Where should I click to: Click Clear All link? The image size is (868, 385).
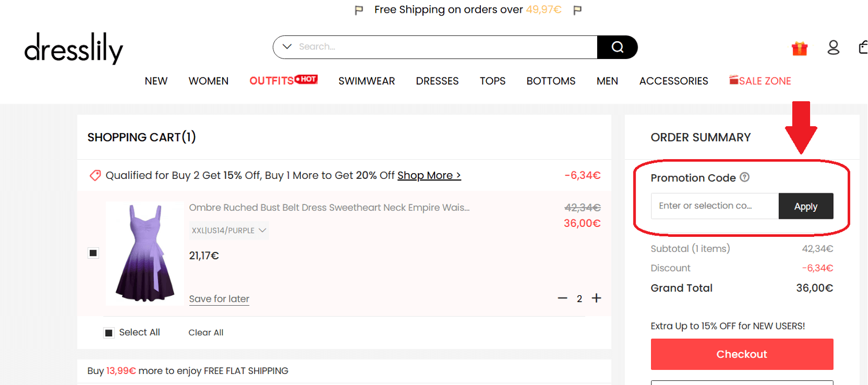click(206, 332)
